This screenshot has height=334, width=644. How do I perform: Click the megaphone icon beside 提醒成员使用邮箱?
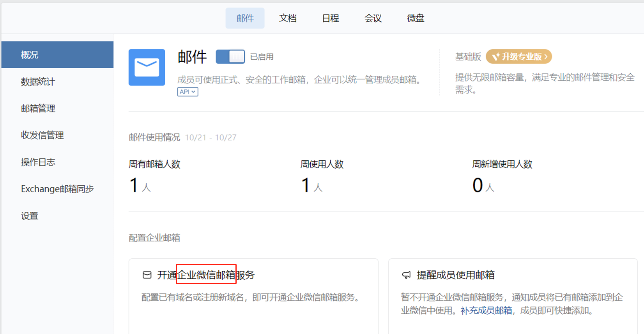[406, 275]
